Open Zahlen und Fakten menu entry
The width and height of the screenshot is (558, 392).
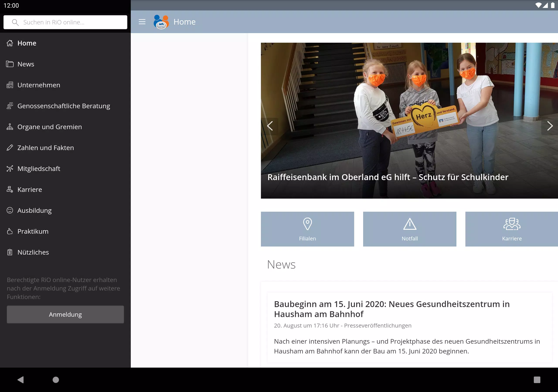coord(65,148)
